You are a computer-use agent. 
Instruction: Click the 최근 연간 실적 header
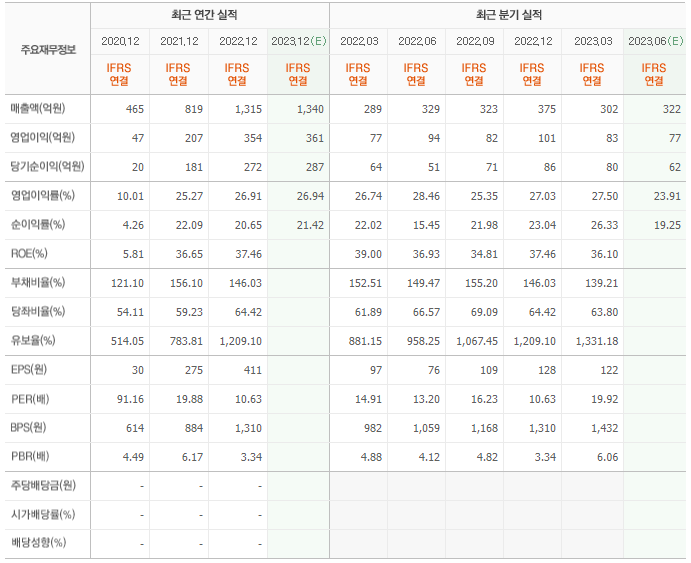tap(204, 15)
